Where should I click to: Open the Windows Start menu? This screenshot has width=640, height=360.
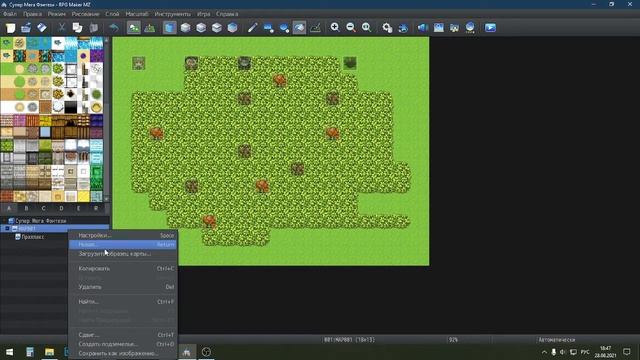[9, 352]
